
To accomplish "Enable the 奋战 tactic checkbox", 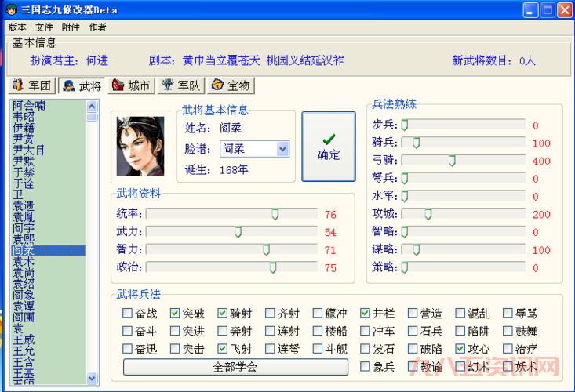I will tap(127, 313).
